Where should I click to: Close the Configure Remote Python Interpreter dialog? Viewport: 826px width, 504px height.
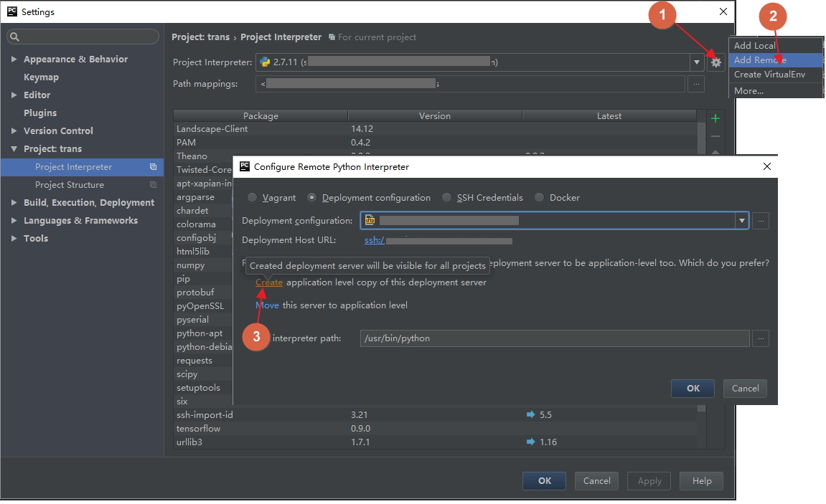(767, 166)
